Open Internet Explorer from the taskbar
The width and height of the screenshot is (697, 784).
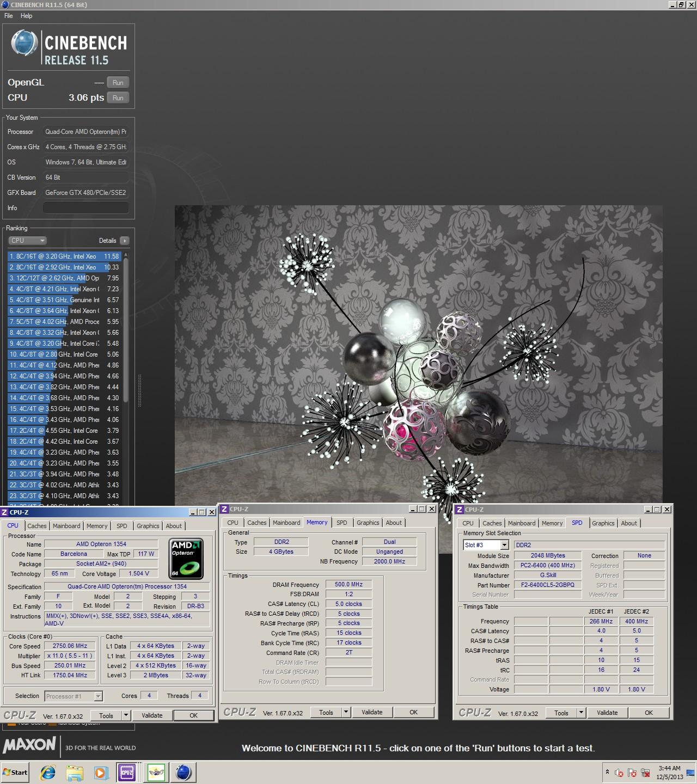pos(48,772)
